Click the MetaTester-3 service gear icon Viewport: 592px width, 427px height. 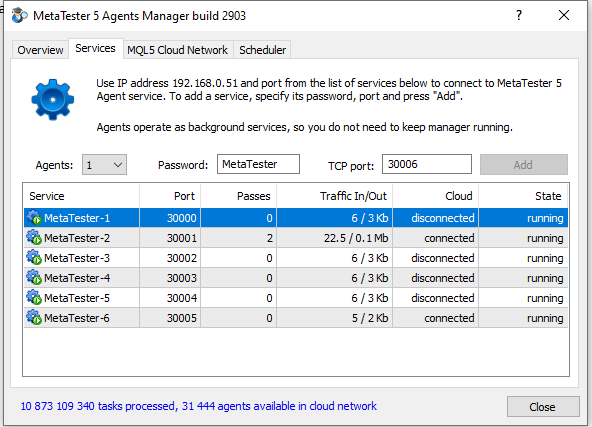click(x=34, y=257)
